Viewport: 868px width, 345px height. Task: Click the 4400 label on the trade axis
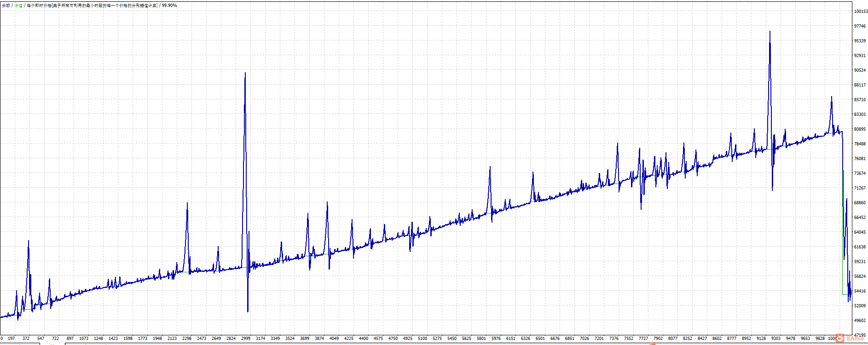(x=364, y=339)
